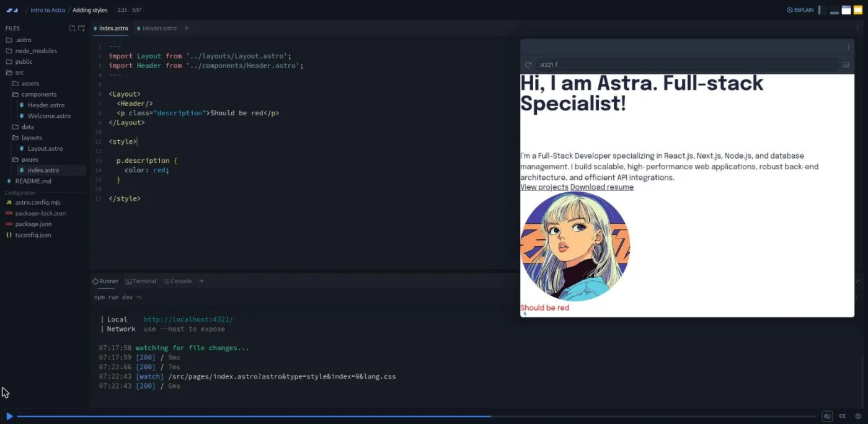Image resolution: width=868 pixels, height=424 pixels.
Task: Click the '<Header/>' code line
Action: point(135,104)
